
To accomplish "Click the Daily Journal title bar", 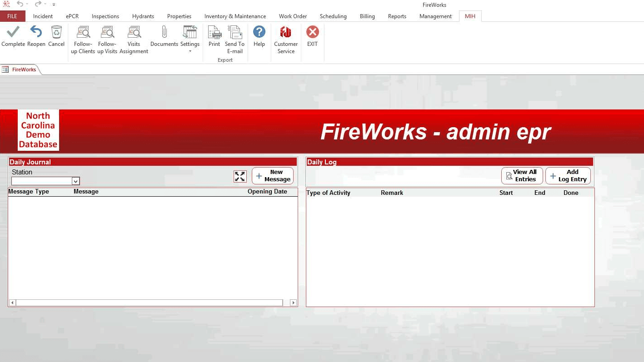I will point(153,162).
